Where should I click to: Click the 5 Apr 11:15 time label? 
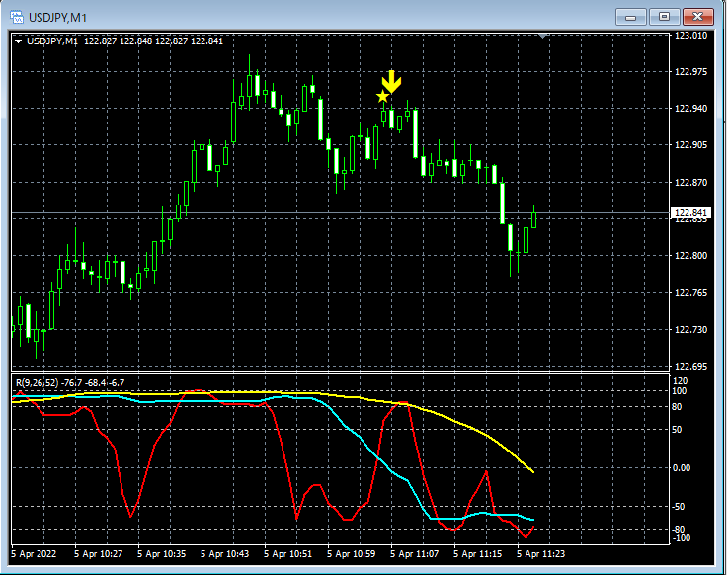(x=477, y=554)
